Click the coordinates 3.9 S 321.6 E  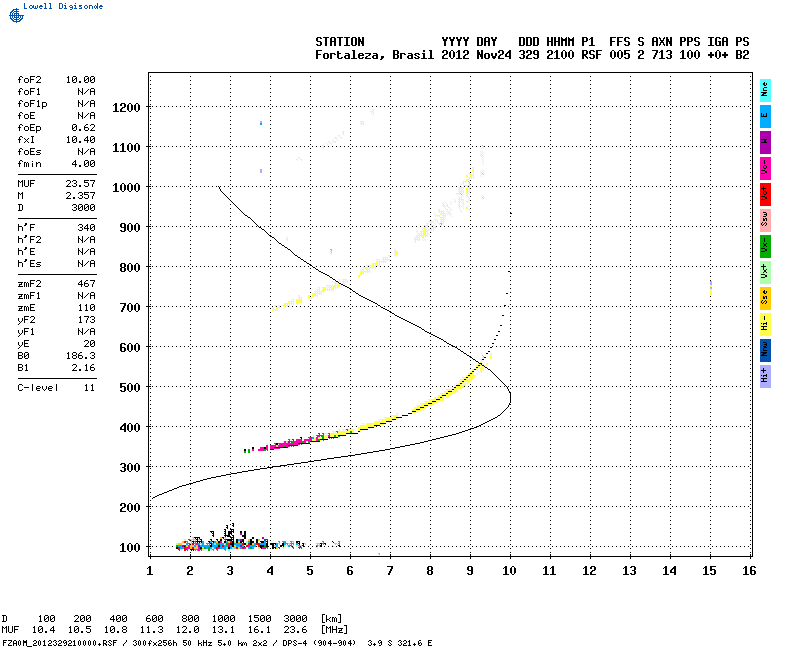[400, 643]
